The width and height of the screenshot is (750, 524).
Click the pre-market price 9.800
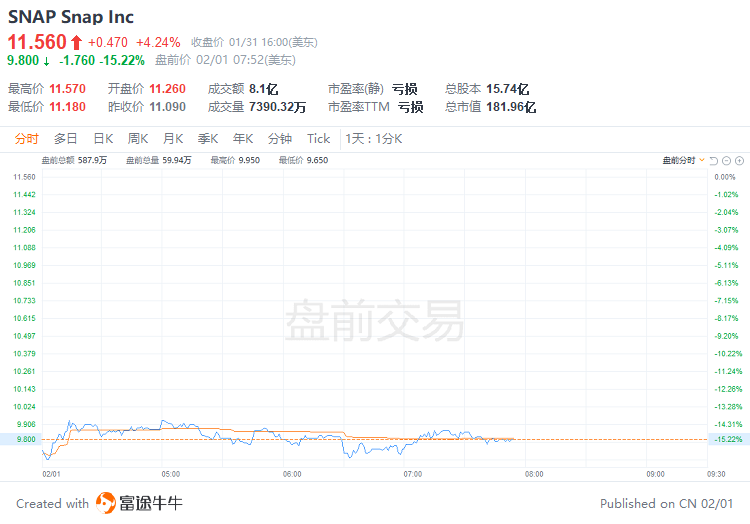(23, 60)
